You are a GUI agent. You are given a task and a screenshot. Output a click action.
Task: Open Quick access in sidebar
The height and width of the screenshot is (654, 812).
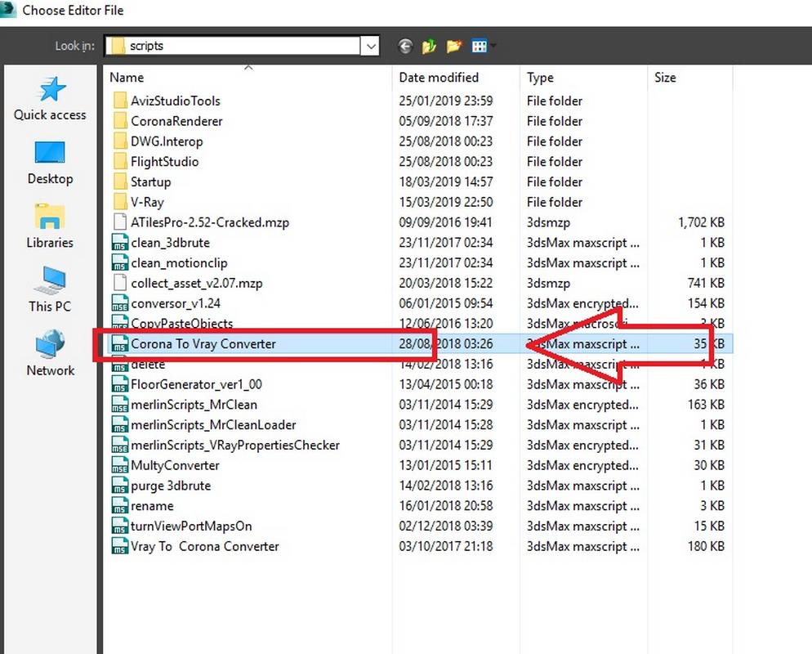click(50, 99)
